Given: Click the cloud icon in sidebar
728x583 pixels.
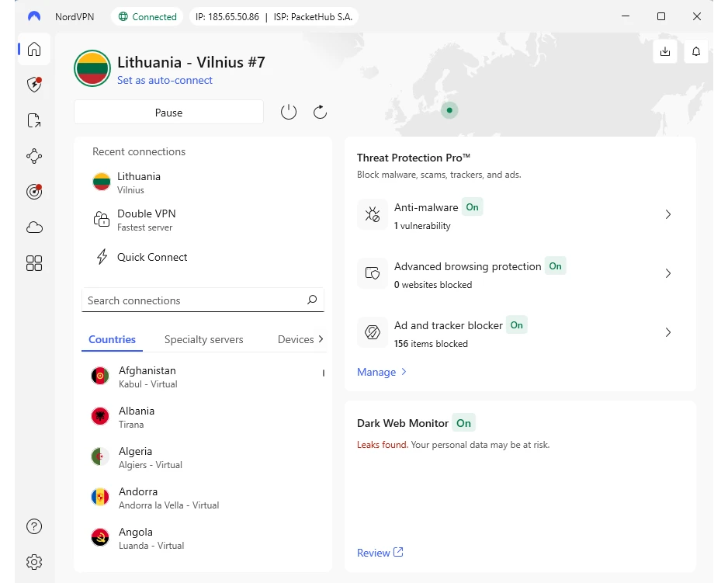Looking at the screenshot, I should (33, 227).
